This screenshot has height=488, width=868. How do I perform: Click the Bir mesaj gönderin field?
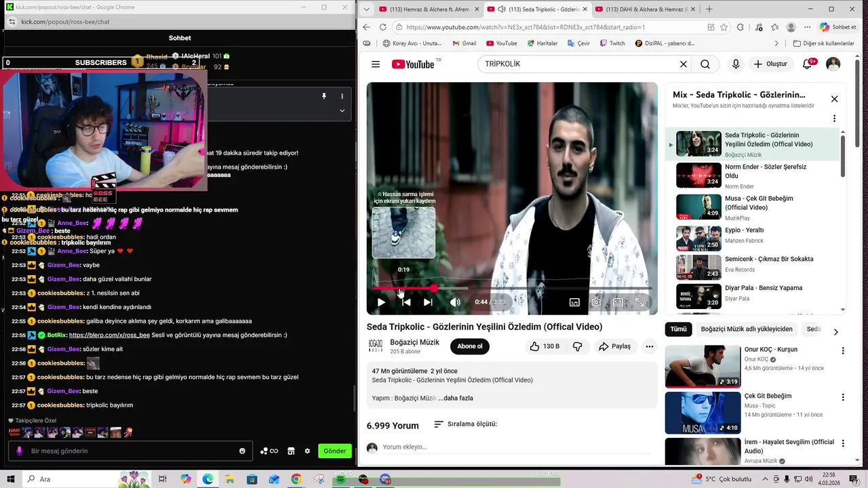[x=130, y=451]
